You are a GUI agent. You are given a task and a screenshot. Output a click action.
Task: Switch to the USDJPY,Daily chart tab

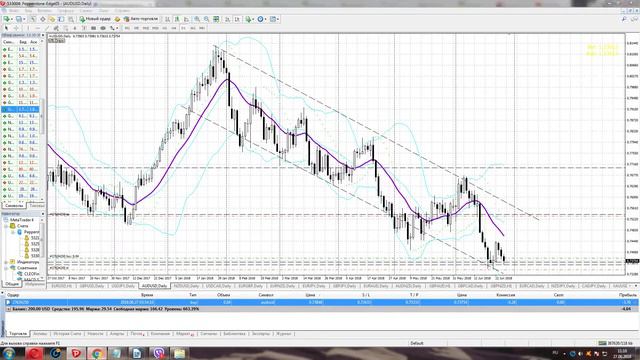click(123, 286)
